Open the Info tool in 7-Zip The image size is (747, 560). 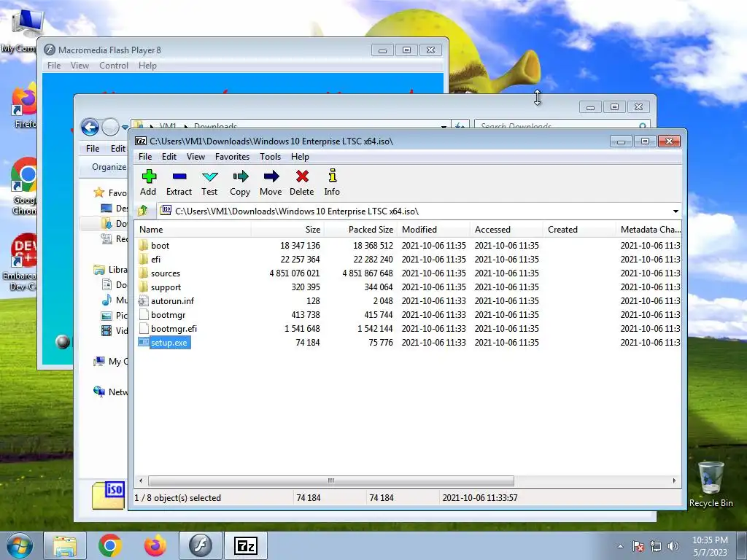point(332,182)
